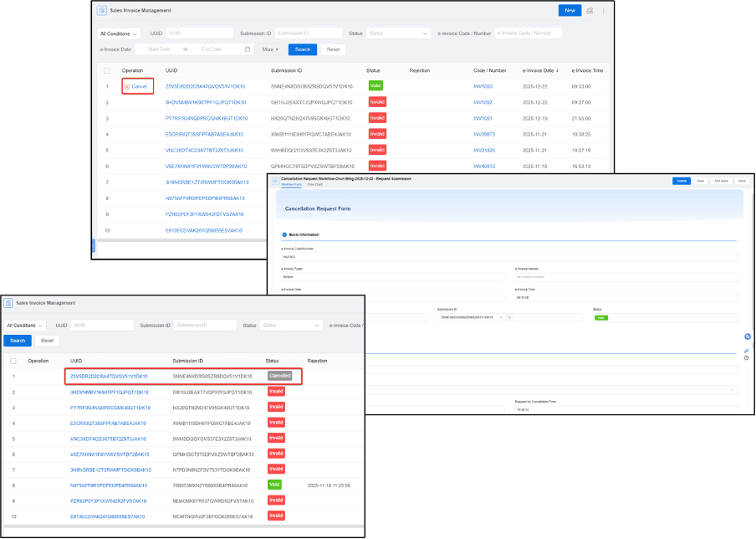Screen dimensions: 756x539
Task: Open UUID link E5CR93QT35SFPFAB7ABE4JAK10 in the top window
Action: (204, 134)
